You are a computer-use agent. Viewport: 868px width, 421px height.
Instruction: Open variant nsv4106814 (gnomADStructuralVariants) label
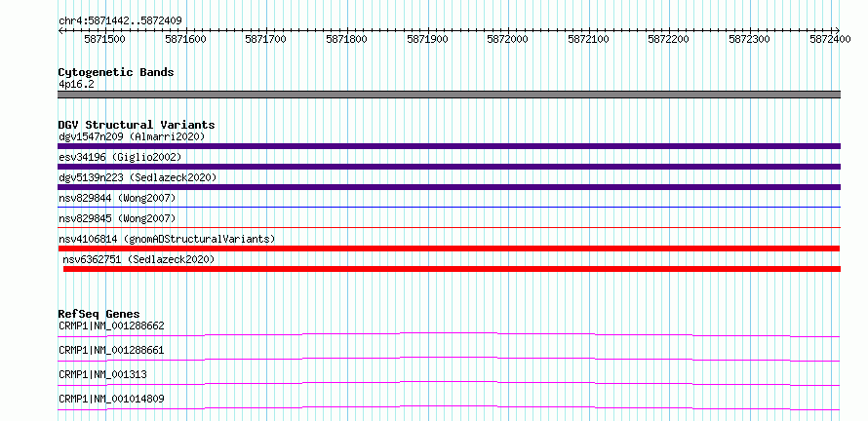(x=167, y=239)
